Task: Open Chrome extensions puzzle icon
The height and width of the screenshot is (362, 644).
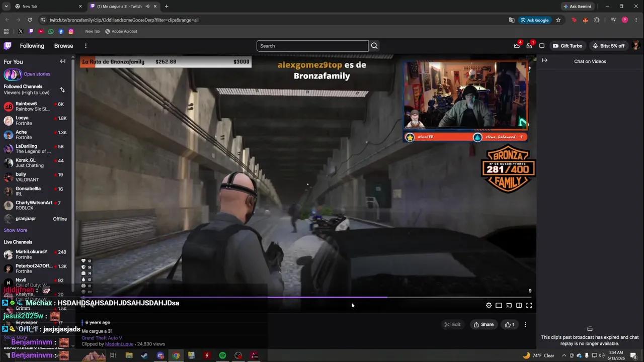Action: point(597,20)
